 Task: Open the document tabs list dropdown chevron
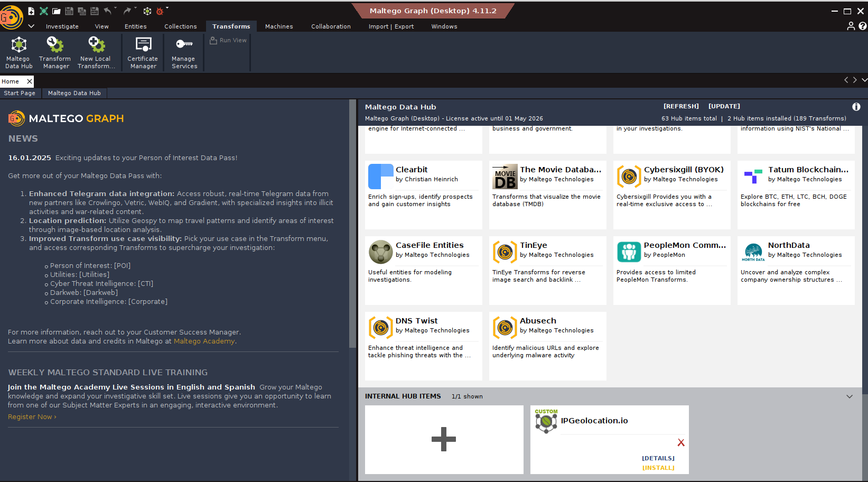coord(864,80)
